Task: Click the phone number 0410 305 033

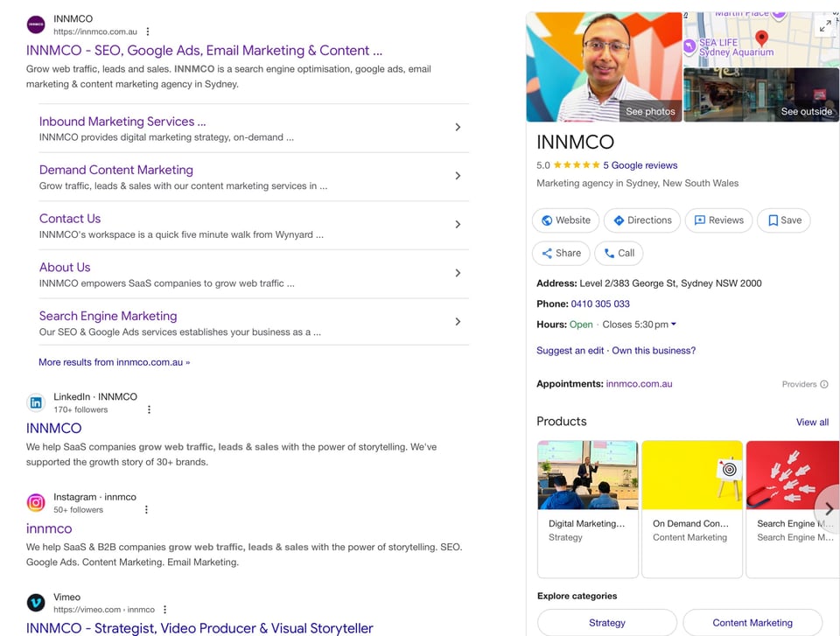Action: [600, 304]
